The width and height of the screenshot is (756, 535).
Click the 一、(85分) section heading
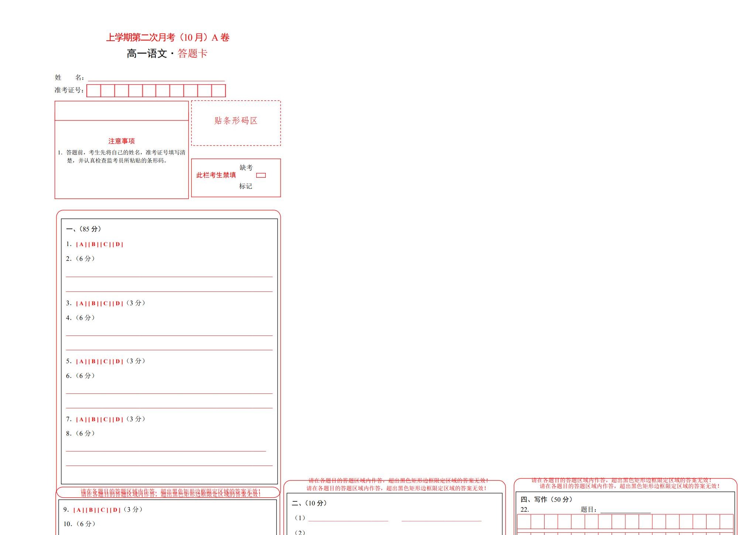point(84,229)
